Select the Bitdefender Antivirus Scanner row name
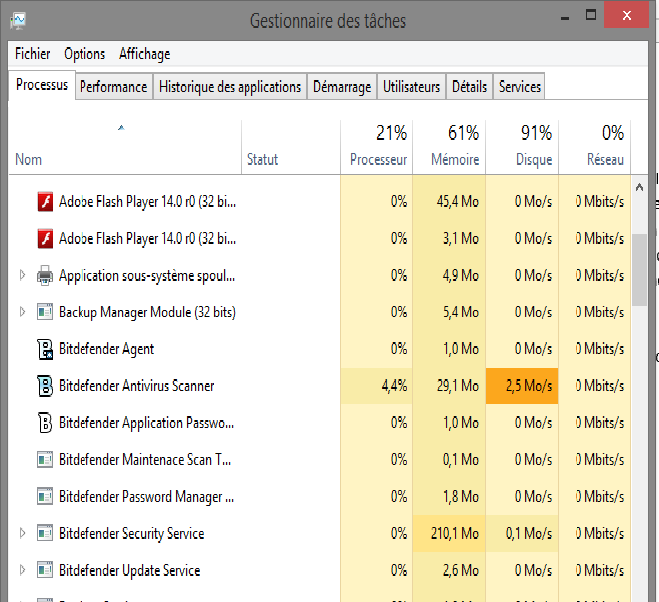 (x=137, y=386)
